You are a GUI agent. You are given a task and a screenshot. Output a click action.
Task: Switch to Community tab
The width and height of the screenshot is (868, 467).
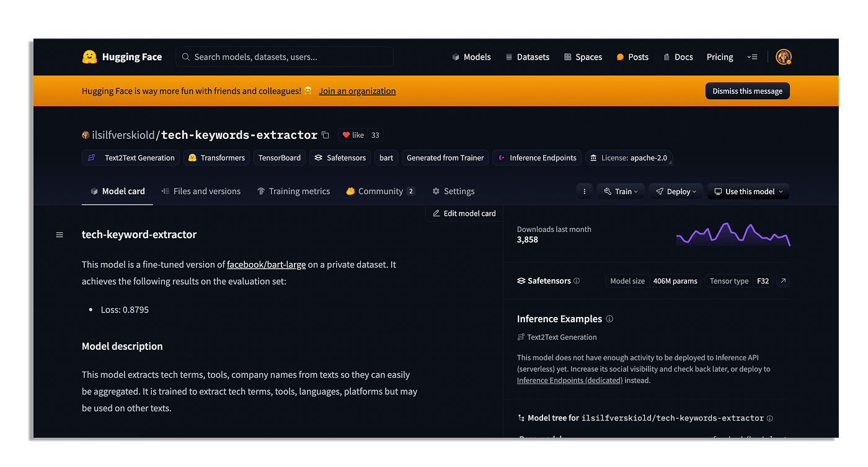point(380,192)
